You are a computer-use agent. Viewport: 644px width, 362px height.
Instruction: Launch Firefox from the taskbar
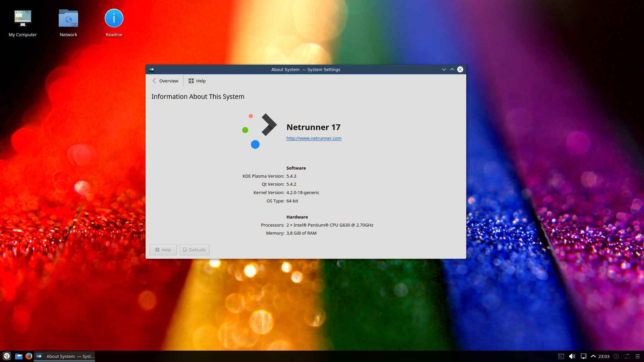[x=29, y=356]
